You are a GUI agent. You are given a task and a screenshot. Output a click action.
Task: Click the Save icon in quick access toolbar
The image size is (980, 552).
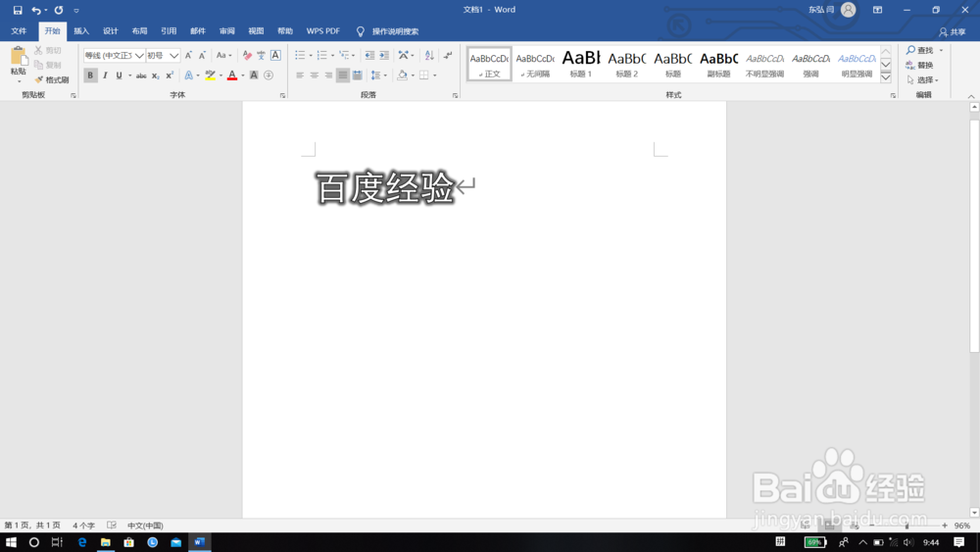pos(18,10)
